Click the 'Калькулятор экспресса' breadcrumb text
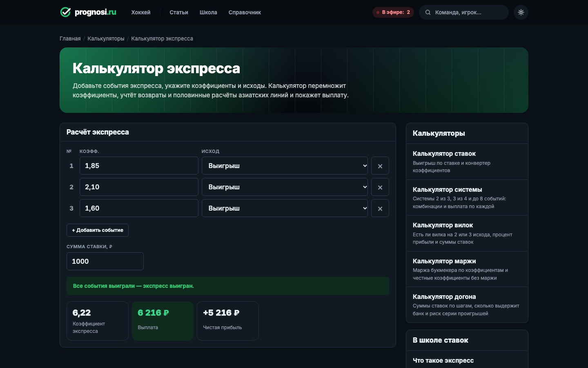The width and height of the screenshot is (588, 368). coord(162,38)
